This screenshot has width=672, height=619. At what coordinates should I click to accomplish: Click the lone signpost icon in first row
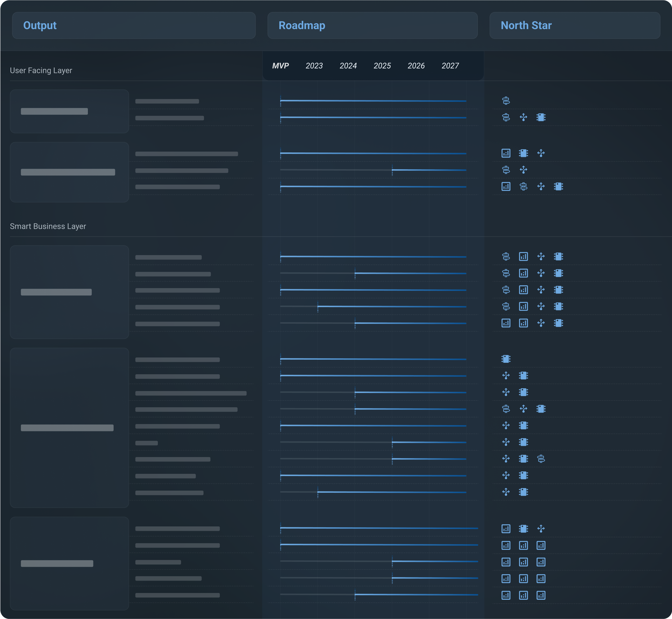(x=506, y=100)
